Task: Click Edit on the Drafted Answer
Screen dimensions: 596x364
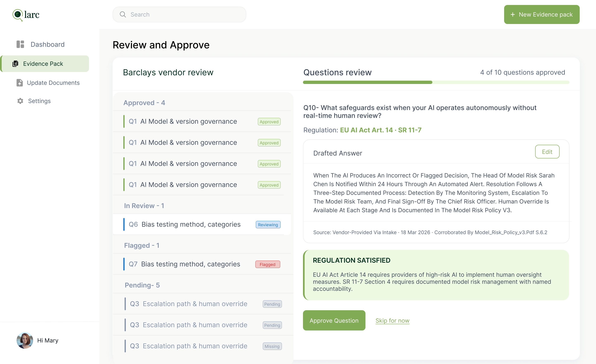Action: click(x=547, y=152)
